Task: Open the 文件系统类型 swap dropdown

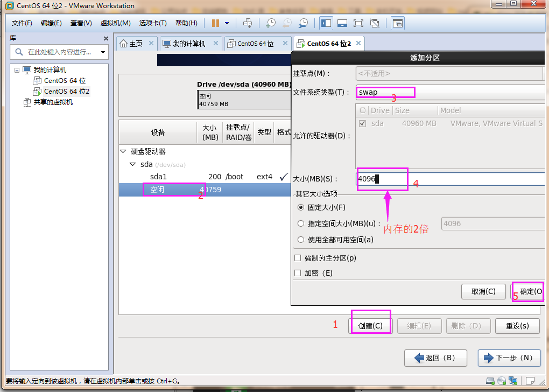Action: [450, 93]
